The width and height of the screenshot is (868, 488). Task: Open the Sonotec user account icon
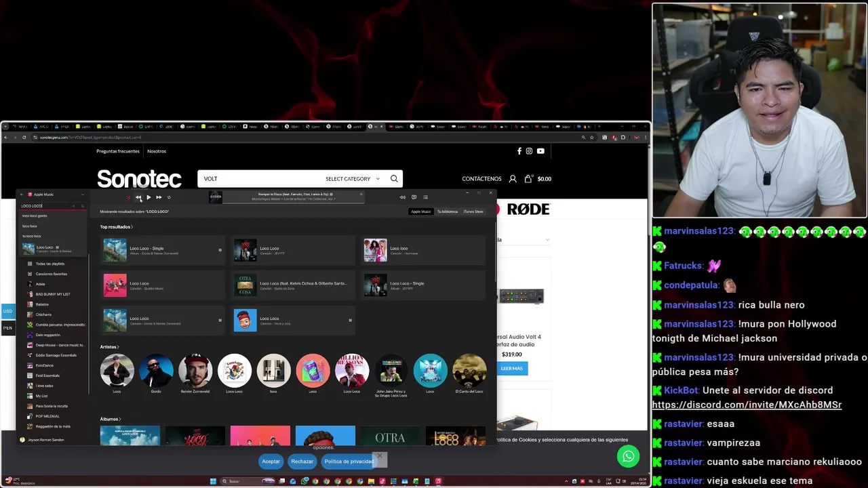tap(513, 179)
